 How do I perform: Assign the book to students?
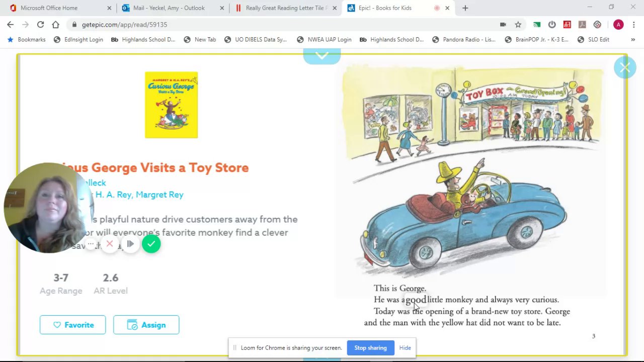point(146,325)
